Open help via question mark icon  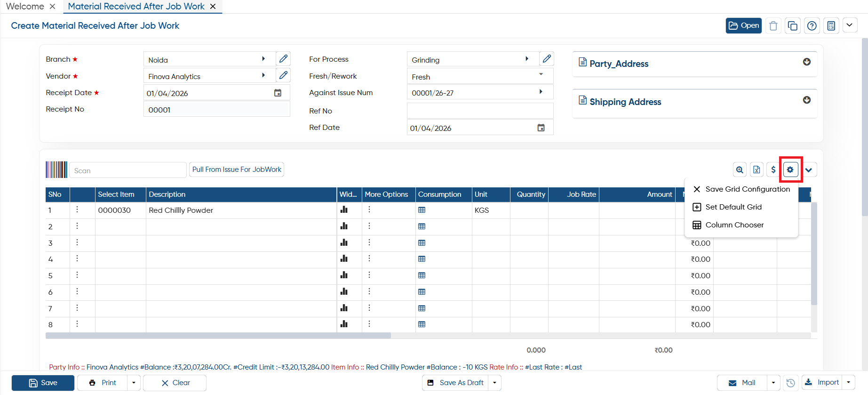812,26
